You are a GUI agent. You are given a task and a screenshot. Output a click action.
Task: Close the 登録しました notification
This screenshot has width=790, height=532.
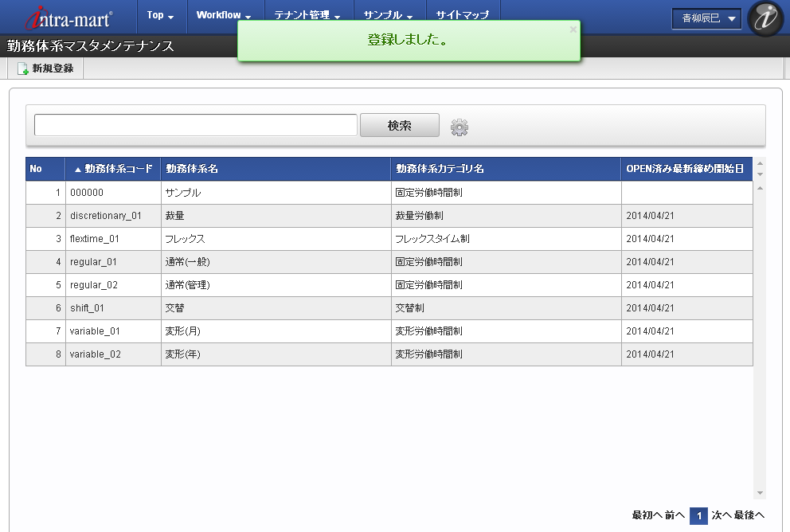[x=573, y=29]
